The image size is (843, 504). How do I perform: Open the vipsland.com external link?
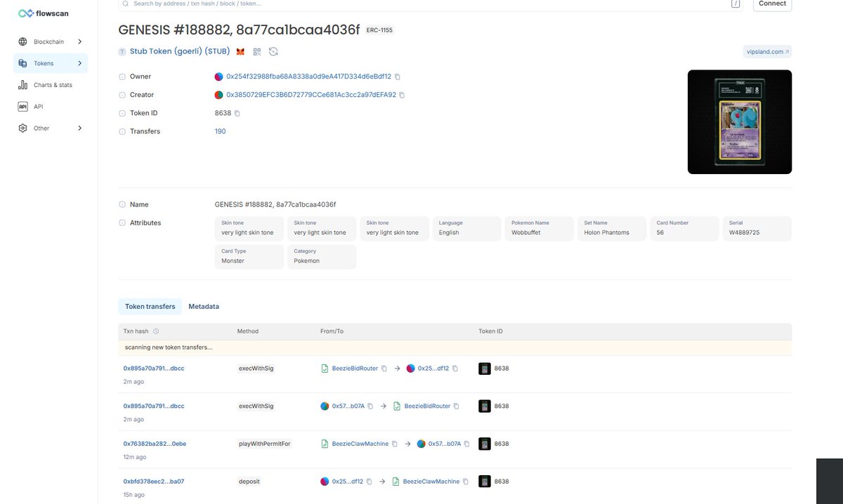click(x=767, y=52)
